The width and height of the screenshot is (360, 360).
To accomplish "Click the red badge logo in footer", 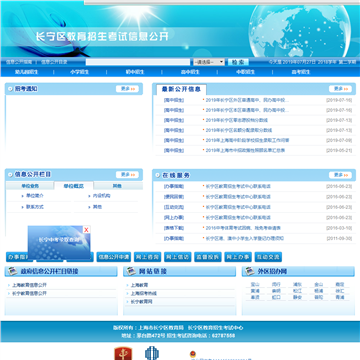I will coord(123,353).
